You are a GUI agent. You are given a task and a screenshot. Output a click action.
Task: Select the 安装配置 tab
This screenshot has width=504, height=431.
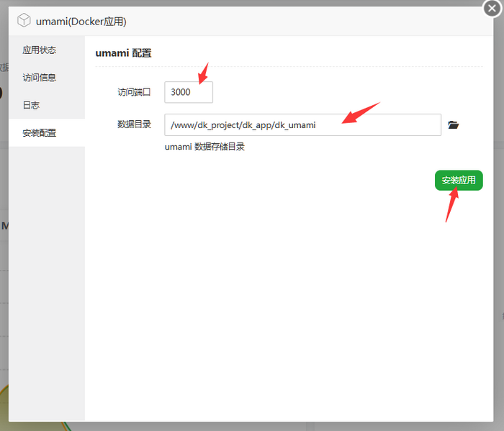40,133
